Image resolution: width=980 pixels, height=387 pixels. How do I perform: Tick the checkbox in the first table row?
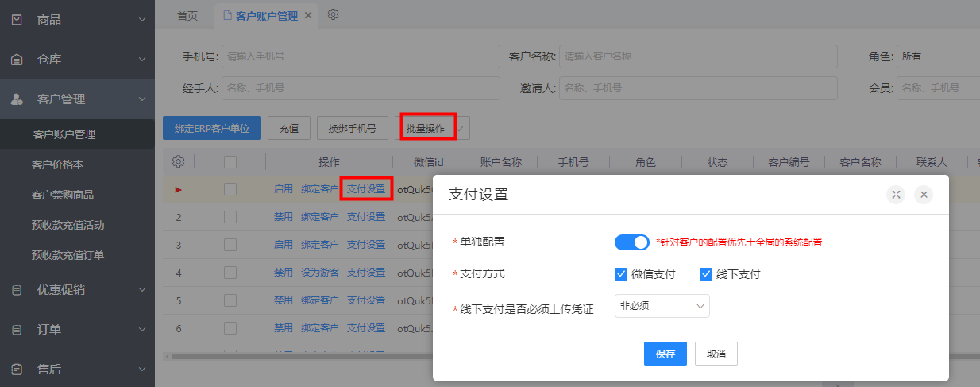[x=230, y=189]
